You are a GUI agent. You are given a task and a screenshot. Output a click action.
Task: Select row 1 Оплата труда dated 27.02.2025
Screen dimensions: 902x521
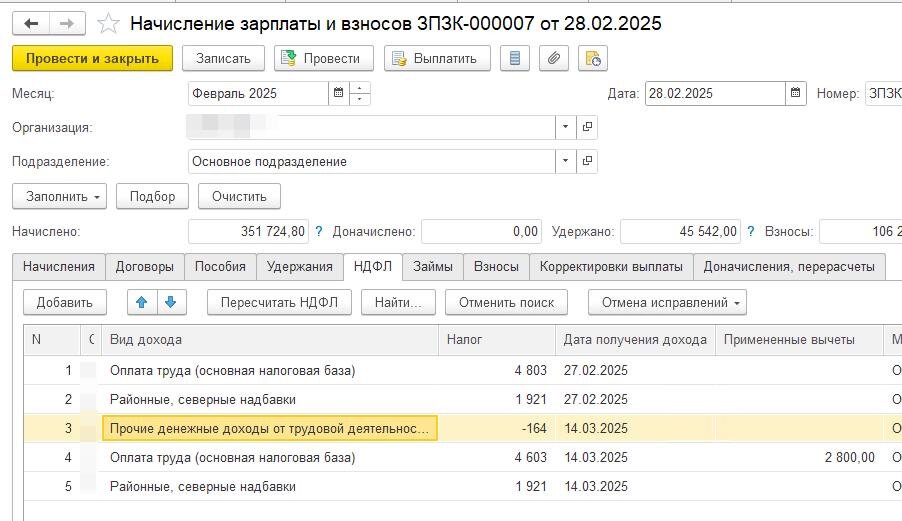pos(463,370)
